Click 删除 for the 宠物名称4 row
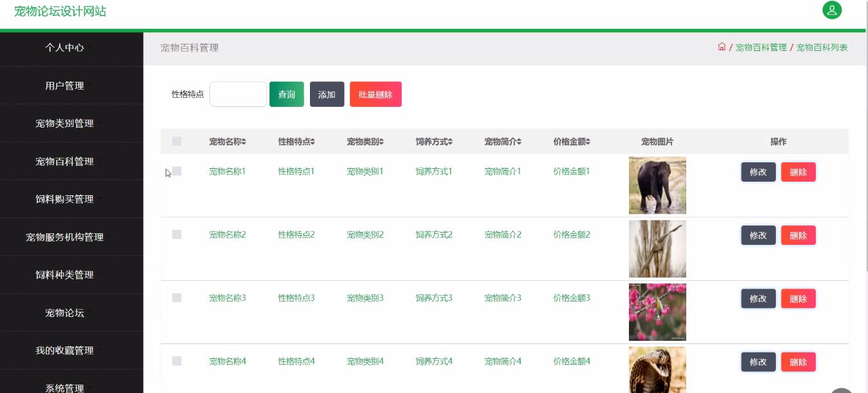This screenshot has height=393, width=868. pos(798,362)
